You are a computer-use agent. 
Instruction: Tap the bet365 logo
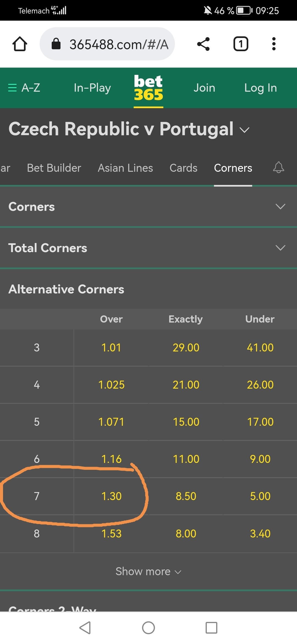click(x=148, y=88)
